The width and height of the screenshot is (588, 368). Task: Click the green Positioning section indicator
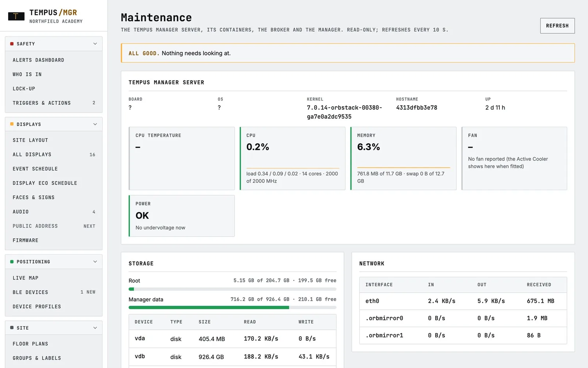(12, 262)
